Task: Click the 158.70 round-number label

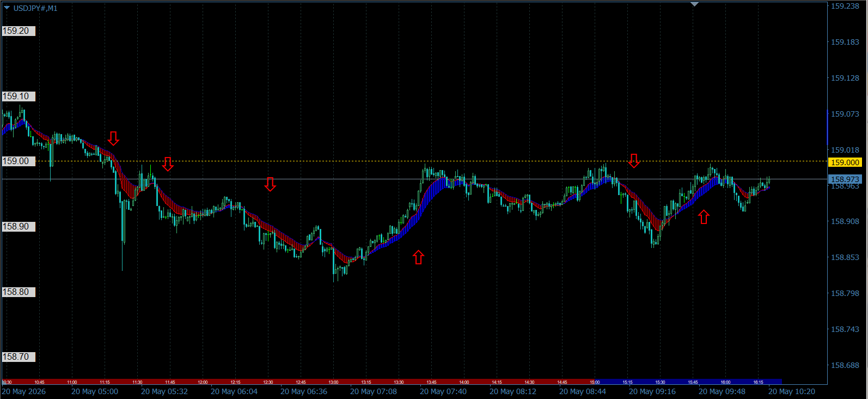Action: [x=19, y=357]
